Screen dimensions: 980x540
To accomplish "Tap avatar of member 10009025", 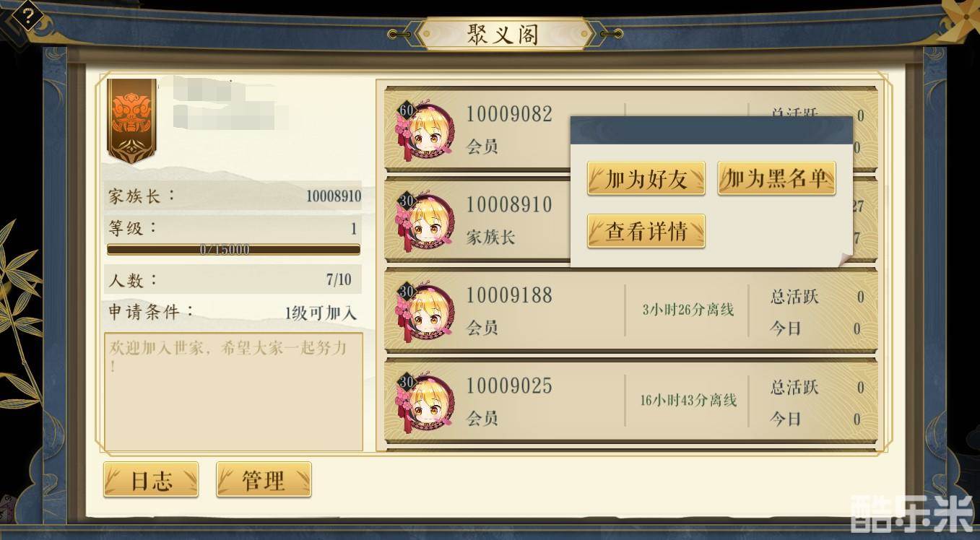I will pos(426,402).
